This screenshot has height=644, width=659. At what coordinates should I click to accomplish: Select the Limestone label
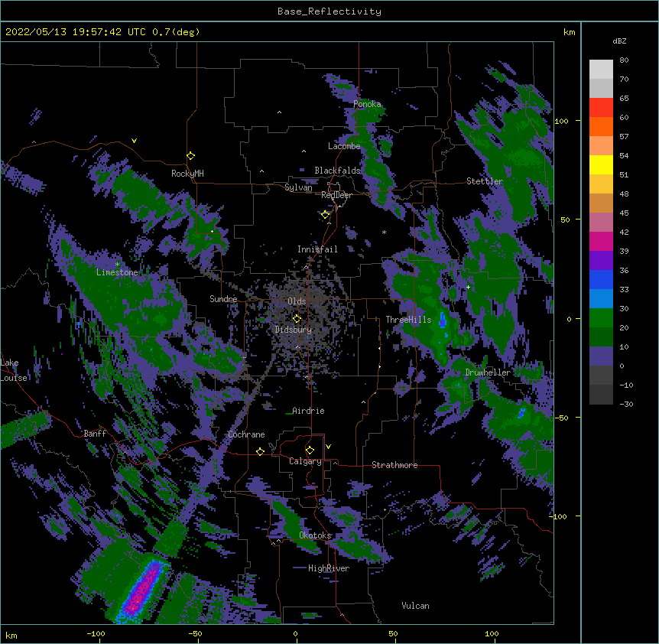(117, 272)
